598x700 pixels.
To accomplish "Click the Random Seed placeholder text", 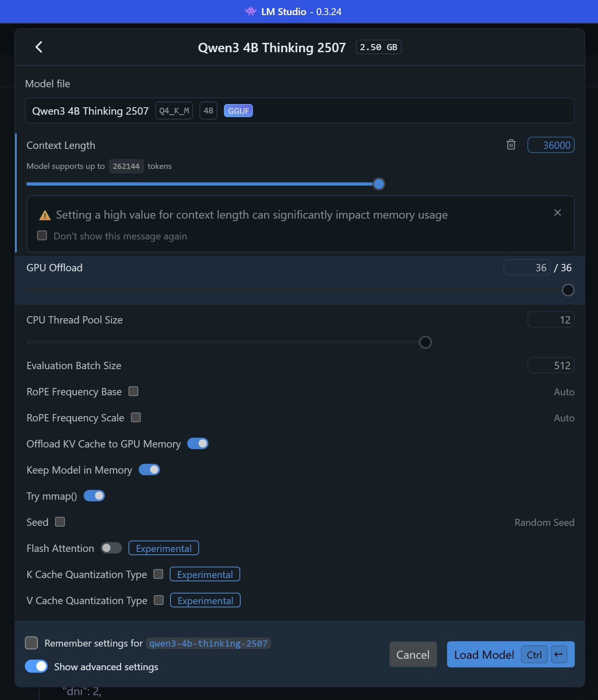I will [544, 522].
